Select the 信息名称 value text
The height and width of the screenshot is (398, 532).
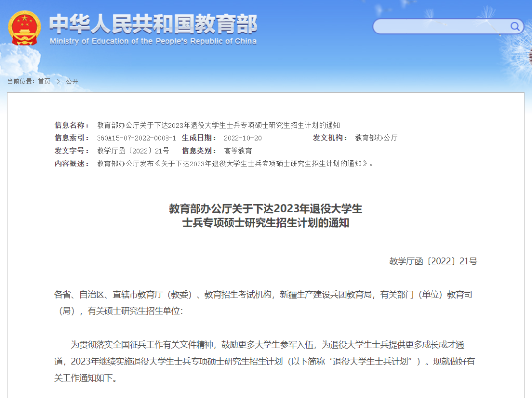(219, 125)
